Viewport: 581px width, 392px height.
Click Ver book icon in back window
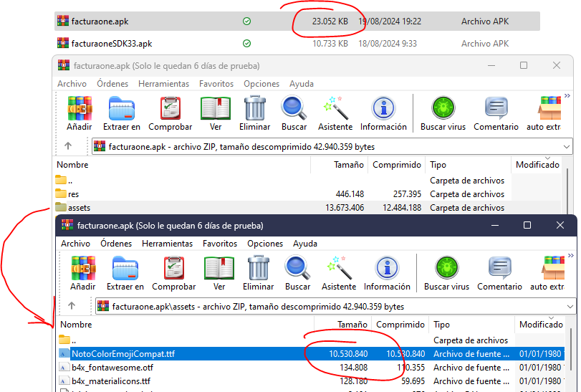point(216,108)
